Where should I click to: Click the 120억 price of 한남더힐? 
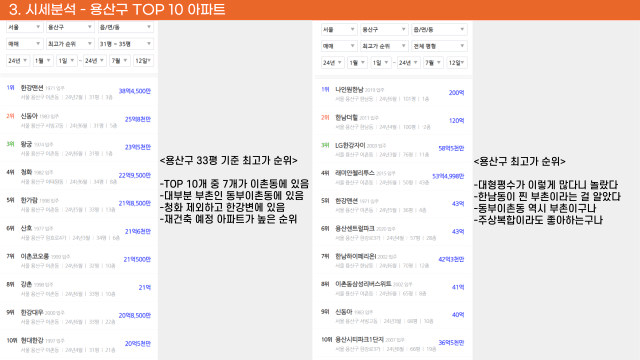[x=456, y=120]
